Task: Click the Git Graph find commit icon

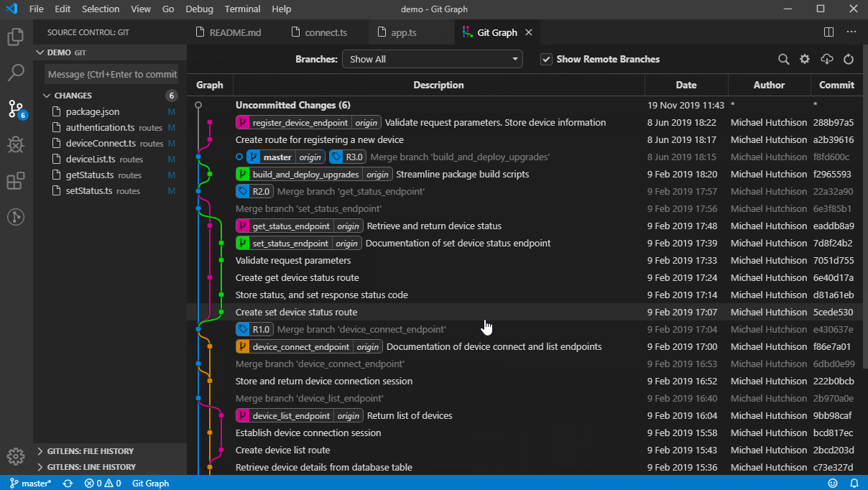Action: (784, 60)
